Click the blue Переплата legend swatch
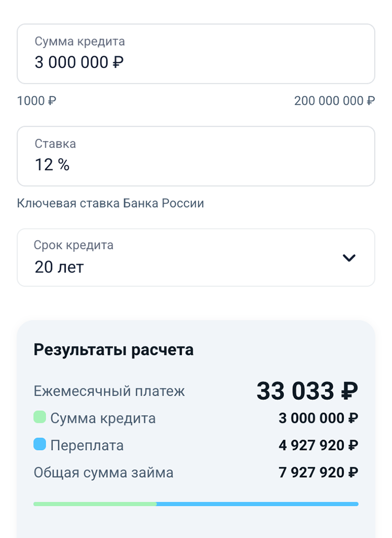This screenshot has width=392, height=538. (40, 445)
